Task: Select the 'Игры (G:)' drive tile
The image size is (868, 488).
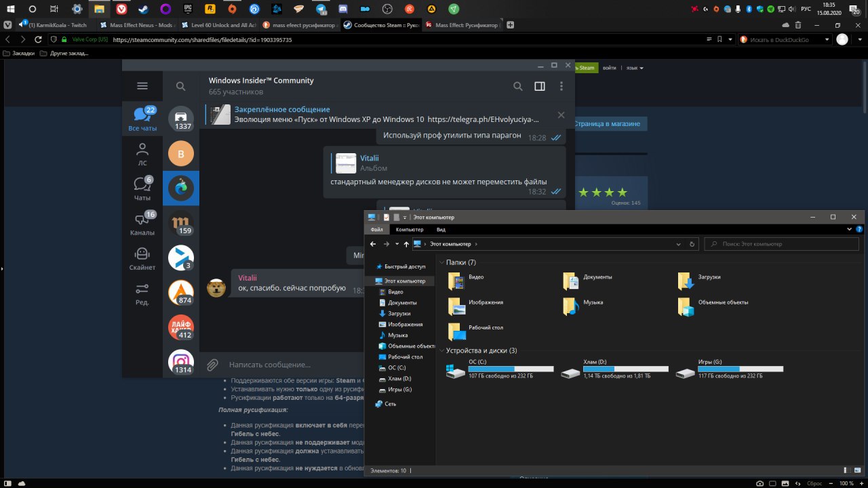Action: [x=730, y=369]
